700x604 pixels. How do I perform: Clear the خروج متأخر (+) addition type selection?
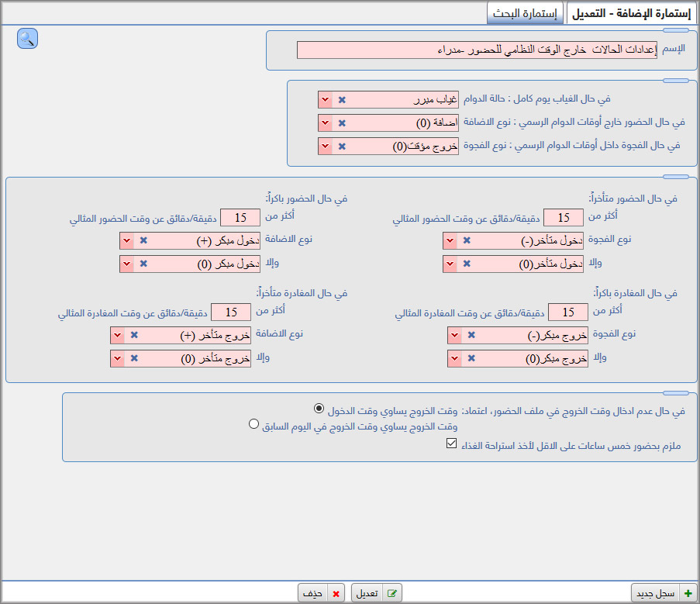click(x=134, y=336)
